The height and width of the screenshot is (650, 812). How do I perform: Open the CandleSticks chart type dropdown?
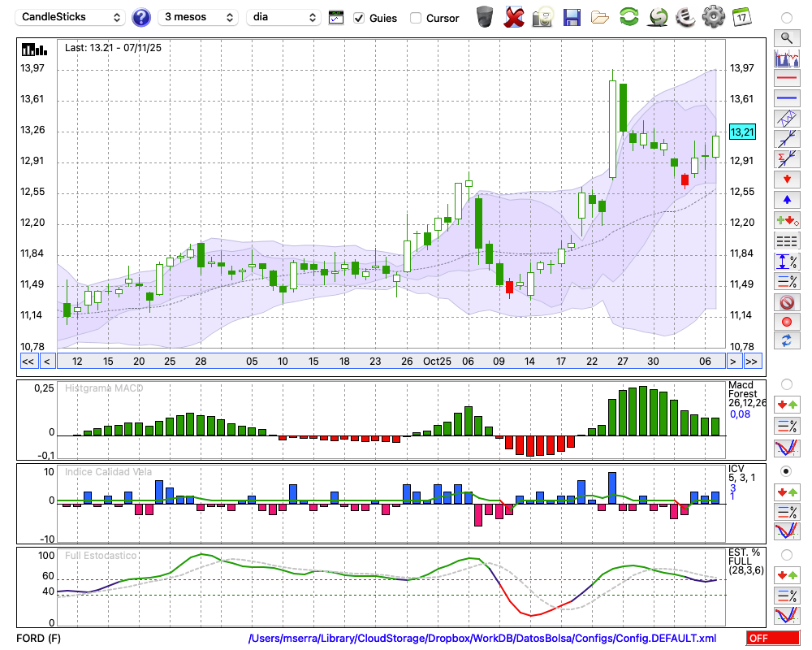point(71,17)
